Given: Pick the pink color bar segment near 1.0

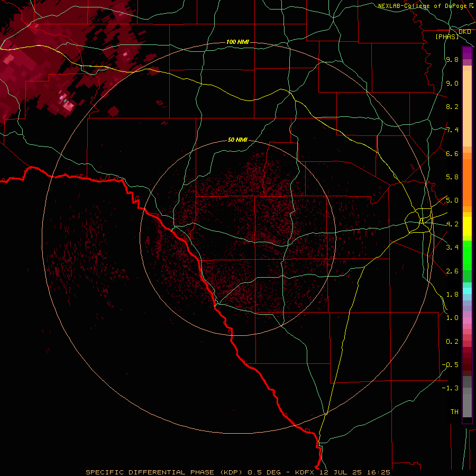Looking at the screenshot, I should point(467,321).
